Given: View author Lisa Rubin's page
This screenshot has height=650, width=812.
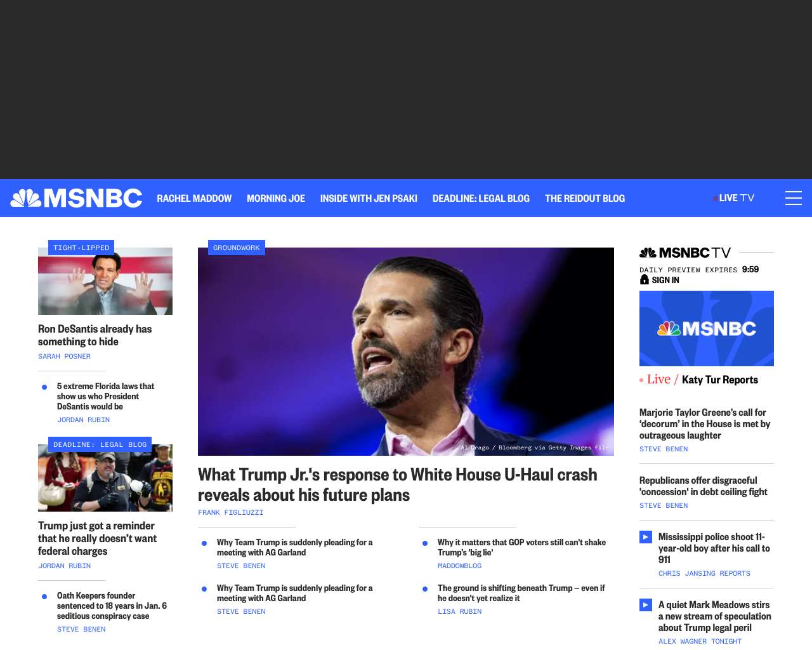Looking at the screenshot, I should (459, 611).
